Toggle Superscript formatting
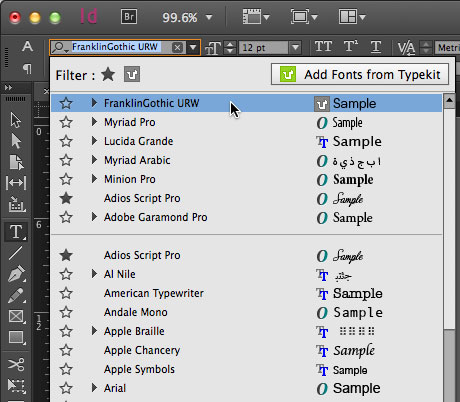This screenshot has width=460, height=402. 351,46
